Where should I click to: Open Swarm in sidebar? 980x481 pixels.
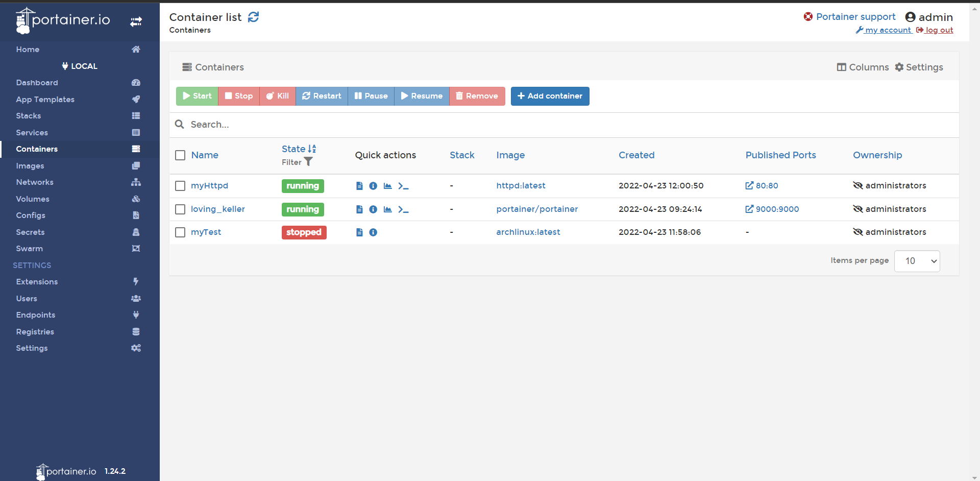click(80, 249)
